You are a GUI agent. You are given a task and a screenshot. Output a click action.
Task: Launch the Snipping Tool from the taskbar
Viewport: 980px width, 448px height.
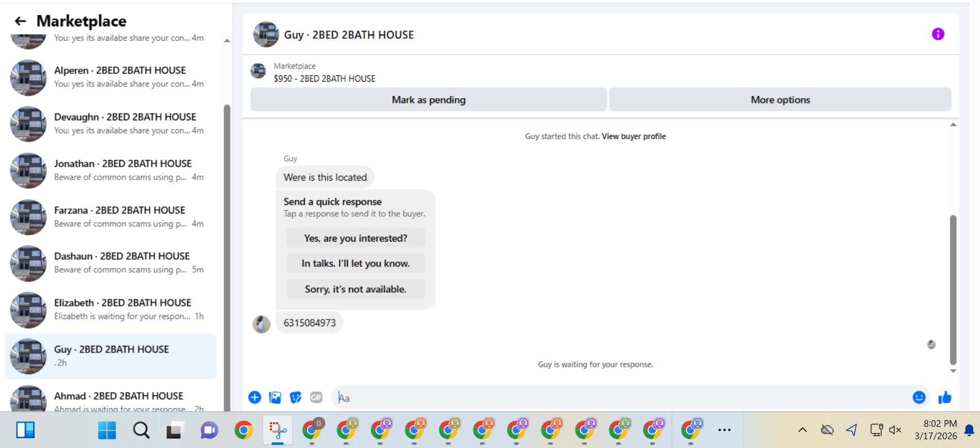[278, 430]
